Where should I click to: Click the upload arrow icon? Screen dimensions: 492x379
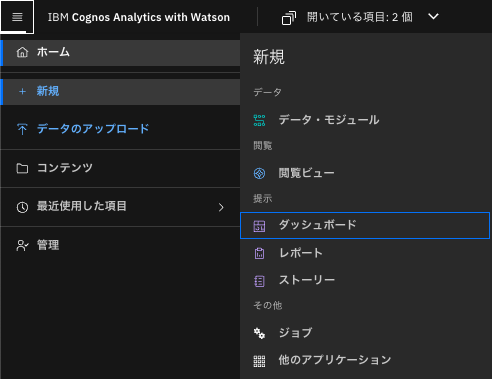click(22, 129)
